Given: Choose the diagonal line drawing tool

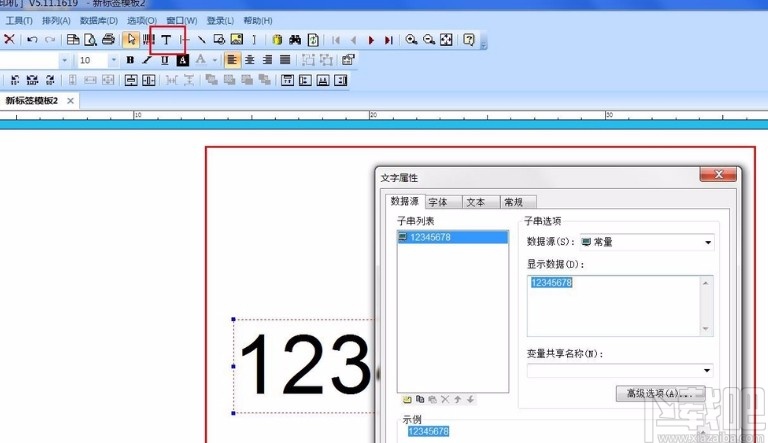Looking at the screenshot, I should click(x=201, y=40).
